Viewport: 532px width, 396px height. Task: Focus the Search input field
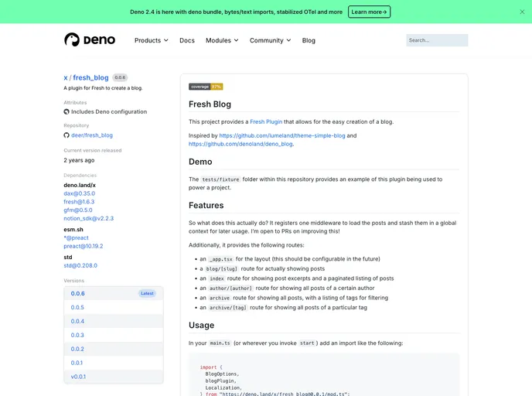pos(437,40)
